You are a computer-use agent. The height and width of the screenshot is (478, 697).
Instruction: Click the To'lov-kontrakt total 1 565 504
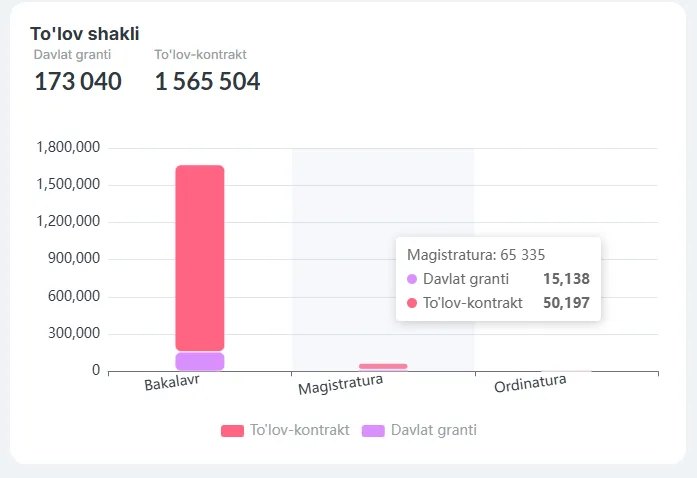pyautogui.click(x=207, y=82)
